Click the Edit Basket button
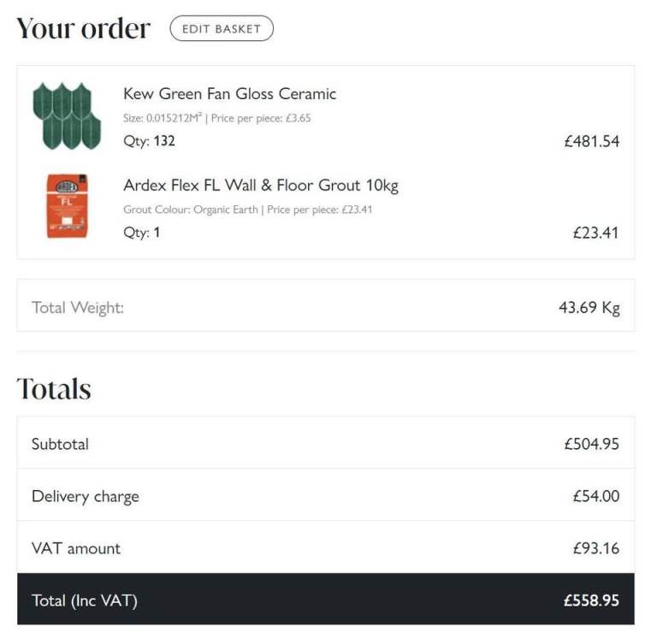657x644 pixels. (222, 28)
